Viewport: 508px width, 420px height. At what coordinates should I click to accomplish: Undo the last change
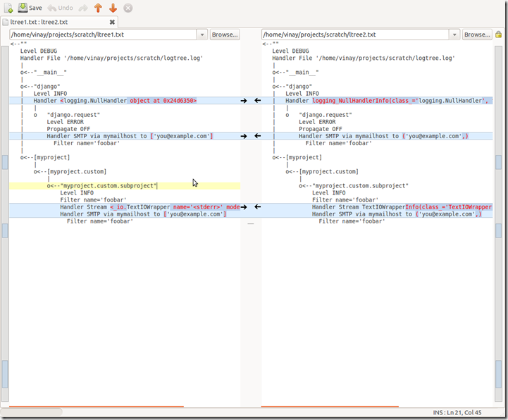point(61,8)
